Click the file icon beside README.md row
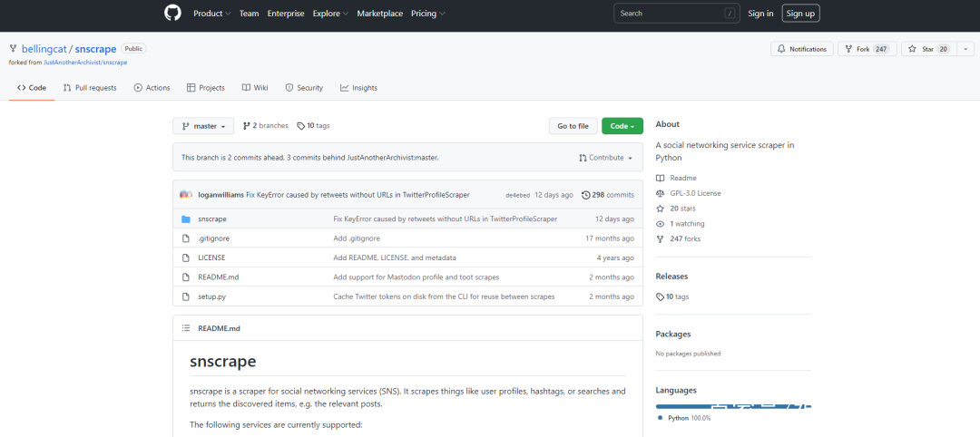980x437 pixels. click(x=186, y=277)
